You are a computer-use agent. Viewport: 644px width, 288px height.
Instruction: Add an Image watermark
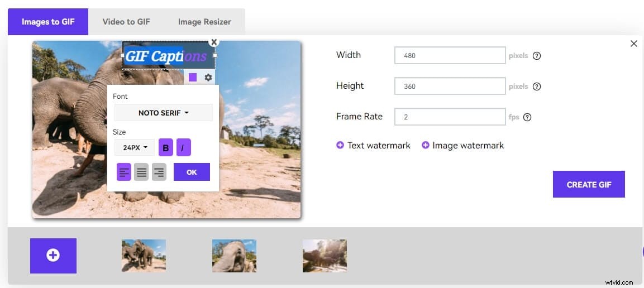coord(462,145)
